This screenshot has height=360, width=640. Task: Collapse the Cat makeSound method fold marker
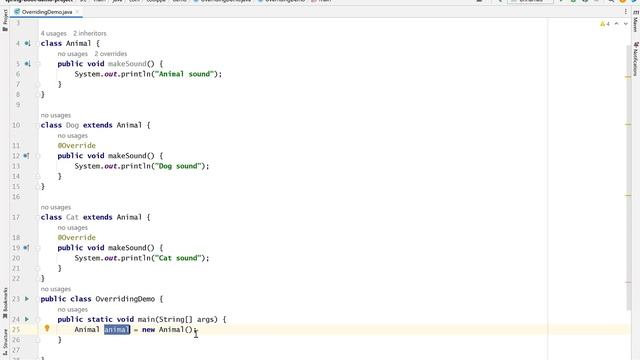[38, 248]
